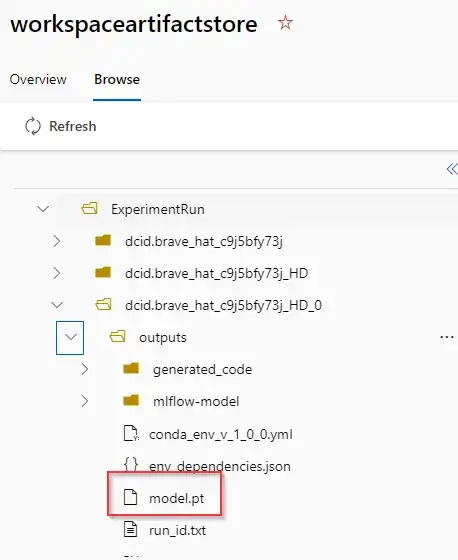This screenshot has width=458, height=560.
Task: Click the circular refresh arrows icon
Action: click(33, 126)
